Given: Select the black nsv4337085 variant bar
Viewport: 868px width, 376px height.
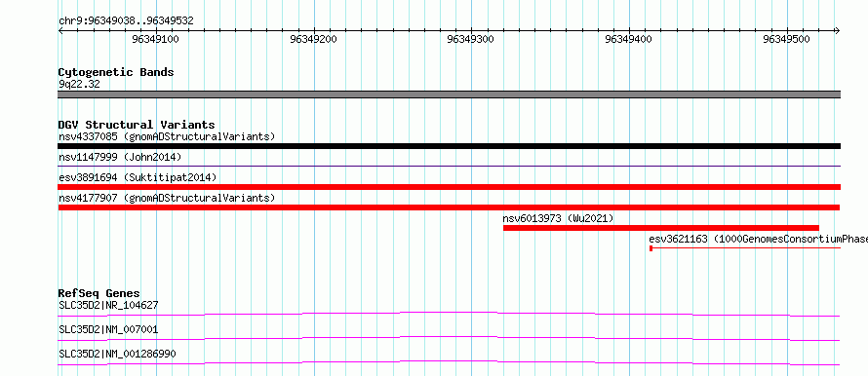Looking at the screenshot, I should pos(449,146).
